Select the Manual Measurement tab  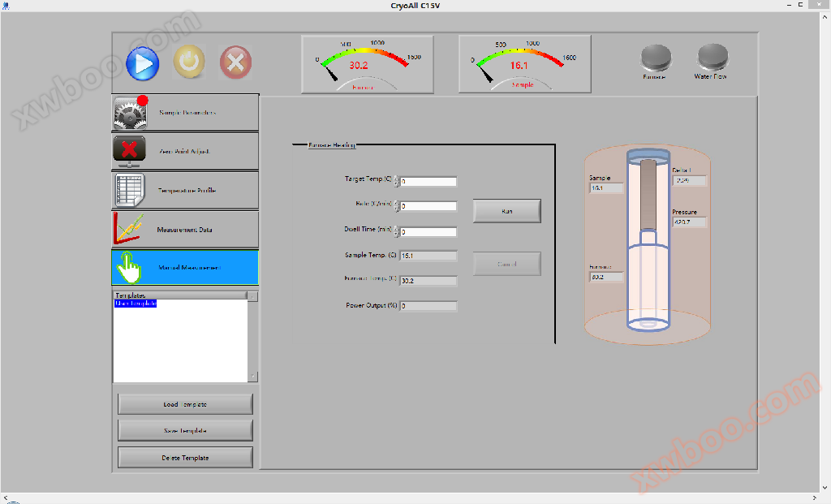tap(185, 268)
